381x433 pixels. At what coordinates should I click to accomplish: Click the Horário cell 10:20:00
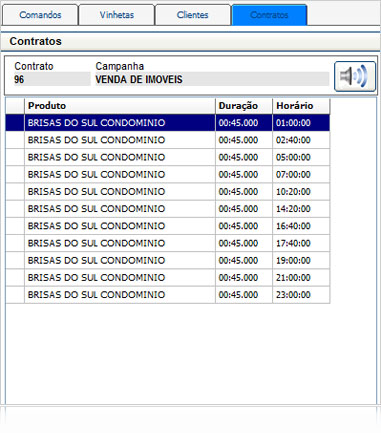(x=301, y=192)
